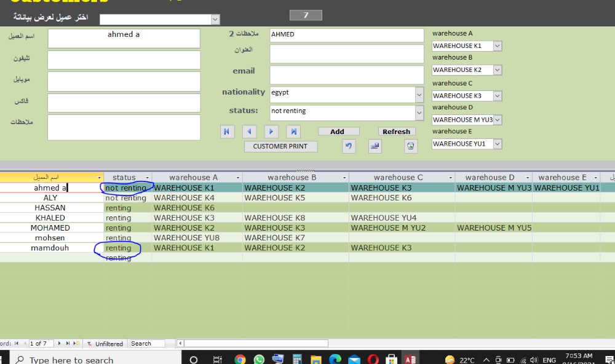
Task: Open Microsoft Access from the taskbar
Action: [410, 359]
